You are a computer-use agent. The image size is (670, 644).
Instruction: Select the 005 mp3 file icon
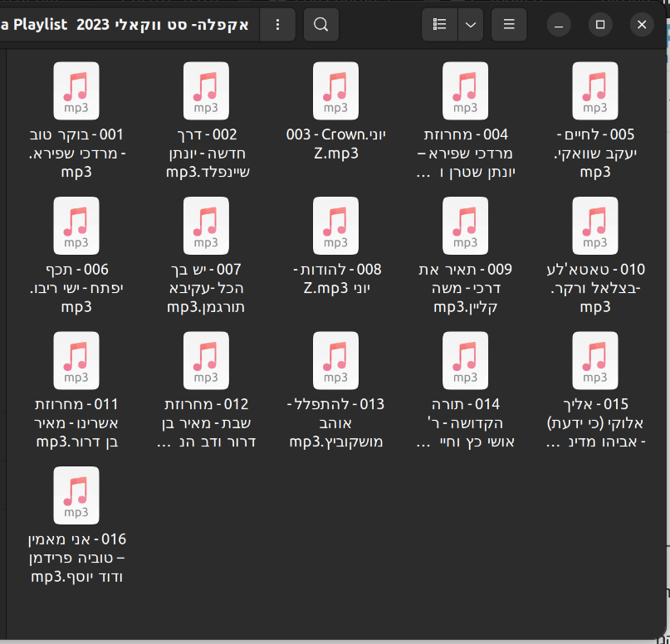(594, 90)
